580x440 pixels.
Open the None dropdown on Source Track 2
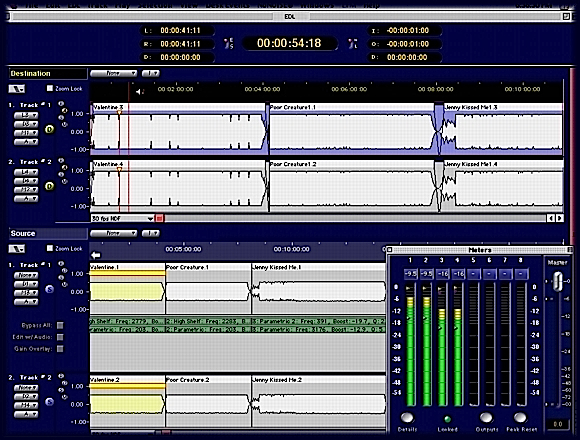tap(26, 388)
